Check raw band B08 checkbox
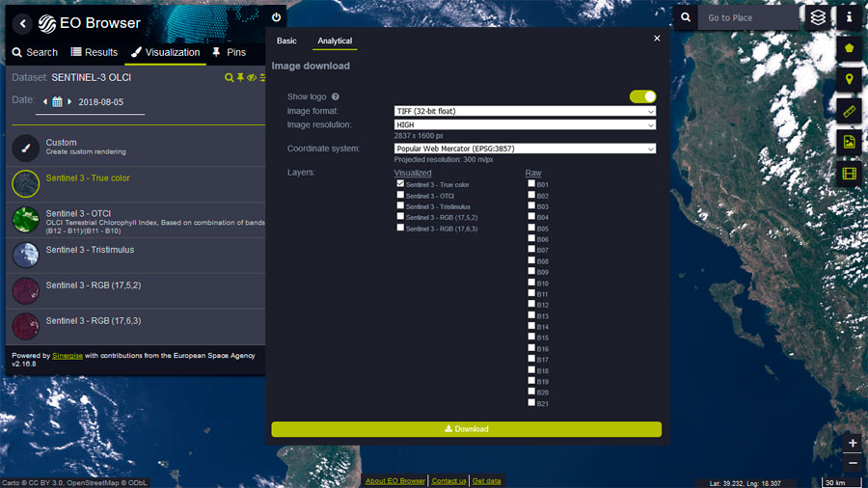Viewport: 868px width, 488px height. (x=530, y=260)
